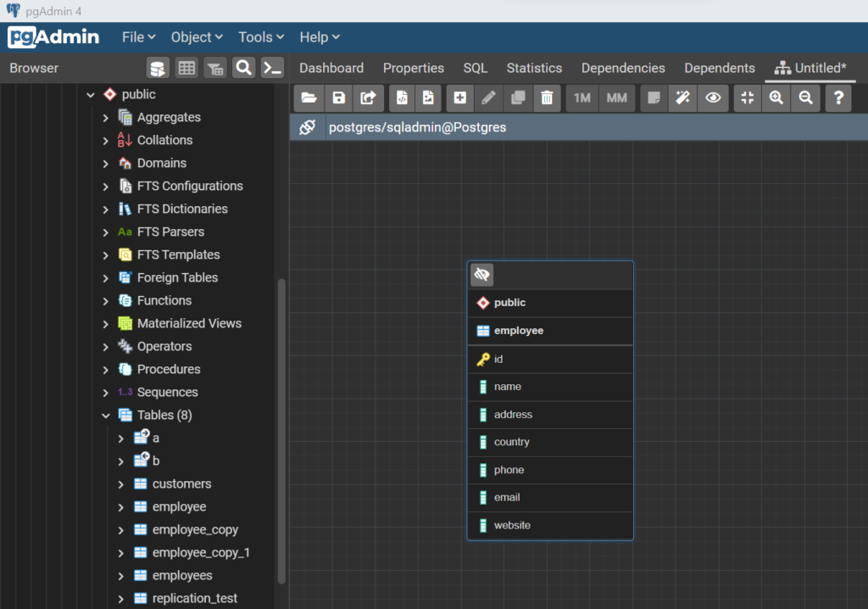Viewport: 868px width, 609px height.
Task: Create a many-to-many relationship with MM
Action: coord(616,98)
